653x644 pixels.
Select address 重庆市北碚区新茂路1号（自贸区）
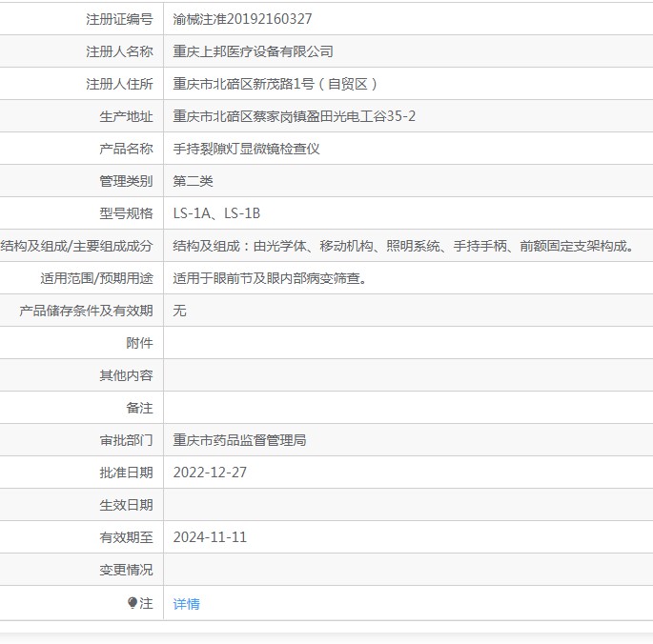point(275,84)
